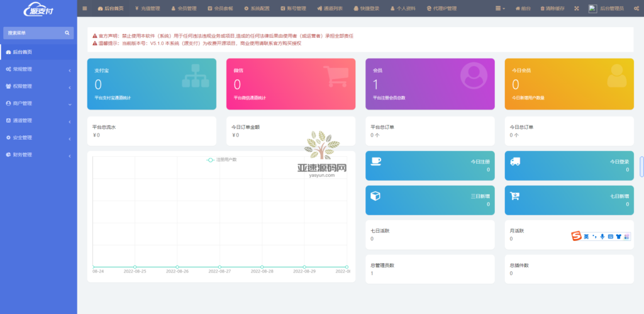This screenshot has height=314, width=644.
Task: Click the 源支付 cloud logo
Action: click(38, 9)
